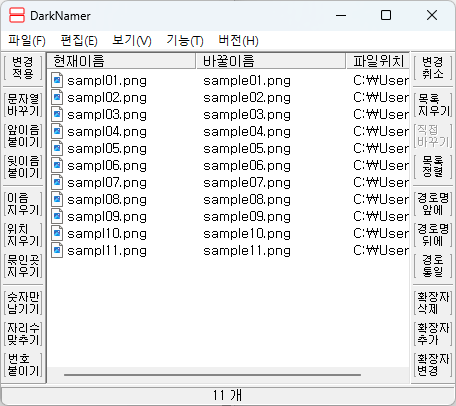This screenshot has width=456, height=406.
Task: Click the 경로명 뒤에 button
Action: click(433, 235)
